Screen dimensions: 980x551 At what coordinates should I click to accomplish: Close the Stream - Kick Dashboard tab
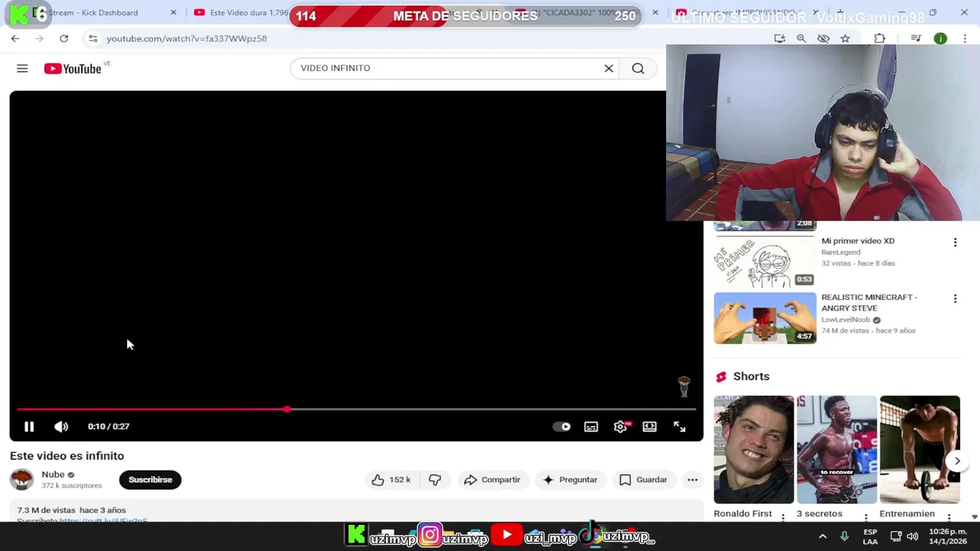coord(173,12)
